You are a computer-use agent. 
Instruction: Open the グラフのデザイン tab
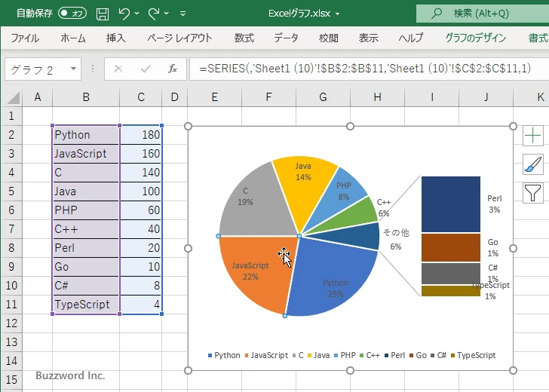(x=475, y=38)
